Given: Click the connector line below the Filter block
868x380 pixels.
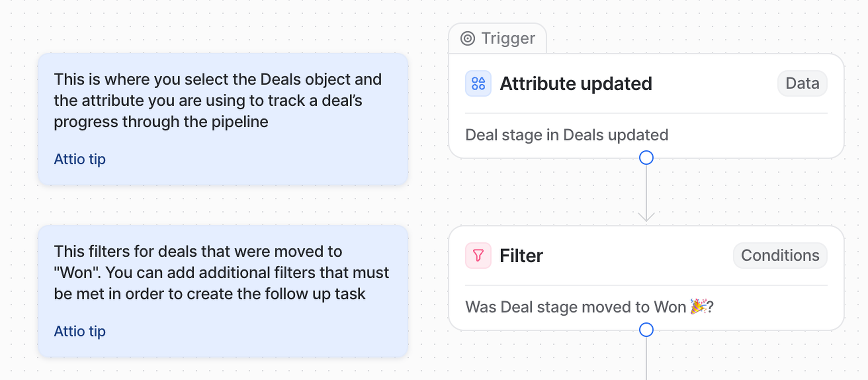Looking at the screenshot, I should pos(646,359).
